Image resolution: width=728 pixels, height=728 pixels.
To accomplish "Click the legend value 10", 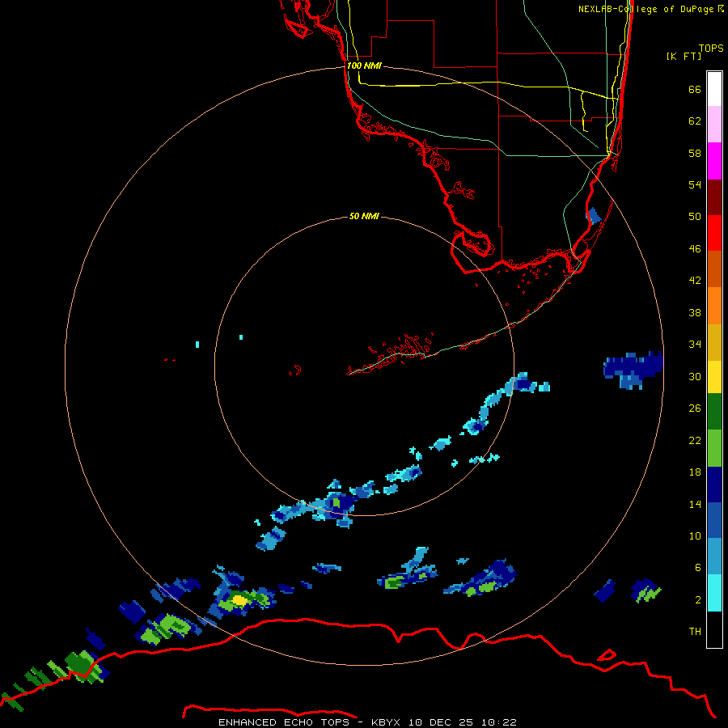I will (x=695, y=535).
